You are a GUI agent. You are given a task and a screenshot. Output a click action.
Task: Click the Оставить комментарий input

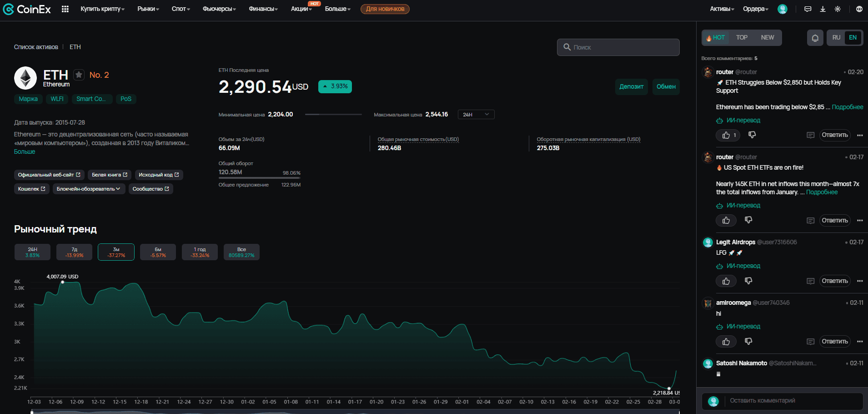point(782,401)
